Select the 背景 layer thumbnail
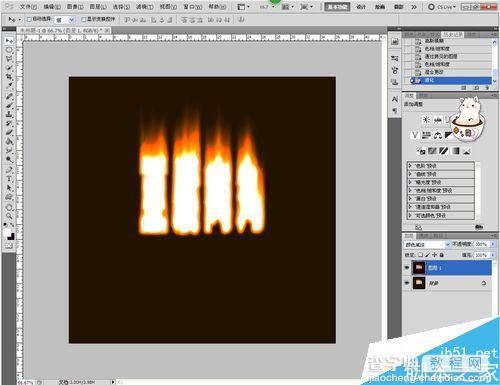 [x=419, y=283]
